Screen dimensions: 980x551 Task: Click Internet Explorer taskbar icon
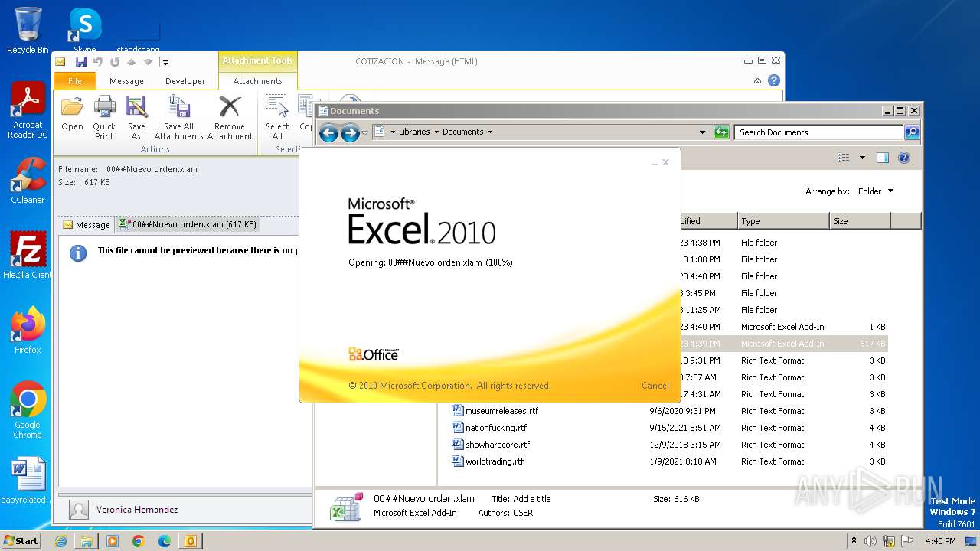click(x=60, y=541)
